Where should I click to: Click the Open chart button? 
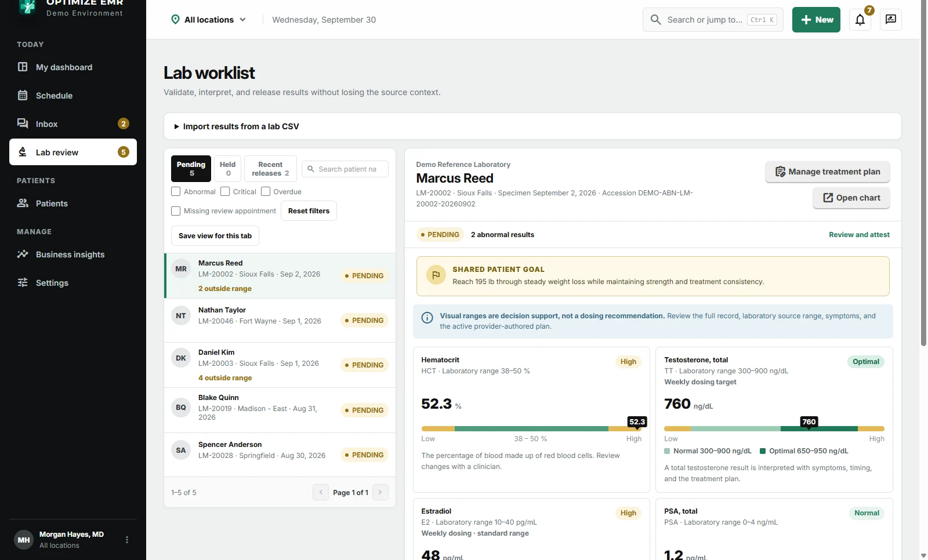pyautogui.click(x=851, y=198)
